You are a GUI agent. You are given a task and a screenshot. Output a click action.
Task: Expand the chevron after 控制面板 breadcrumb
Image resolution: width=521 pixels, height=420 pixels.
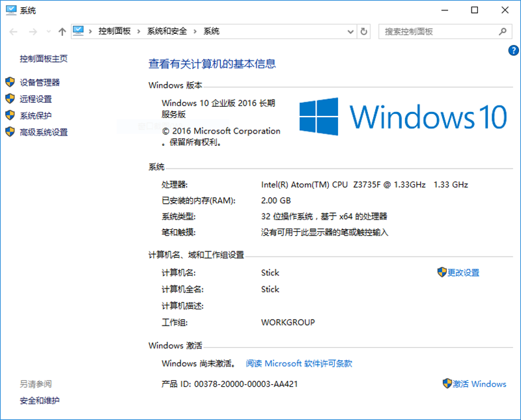(139, 31)
